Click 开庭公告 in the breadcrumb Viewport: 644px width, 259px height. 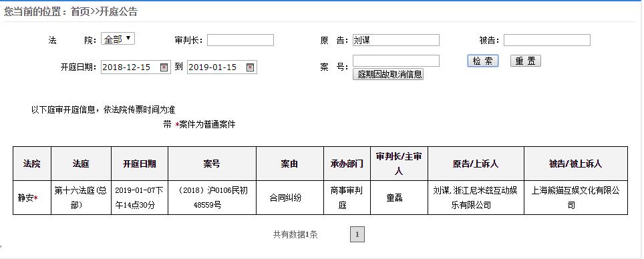[119, 12]
